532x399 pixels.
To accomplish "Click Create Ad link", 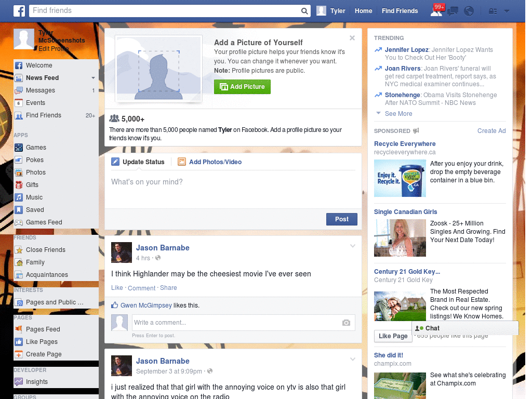I will point(491,131).
